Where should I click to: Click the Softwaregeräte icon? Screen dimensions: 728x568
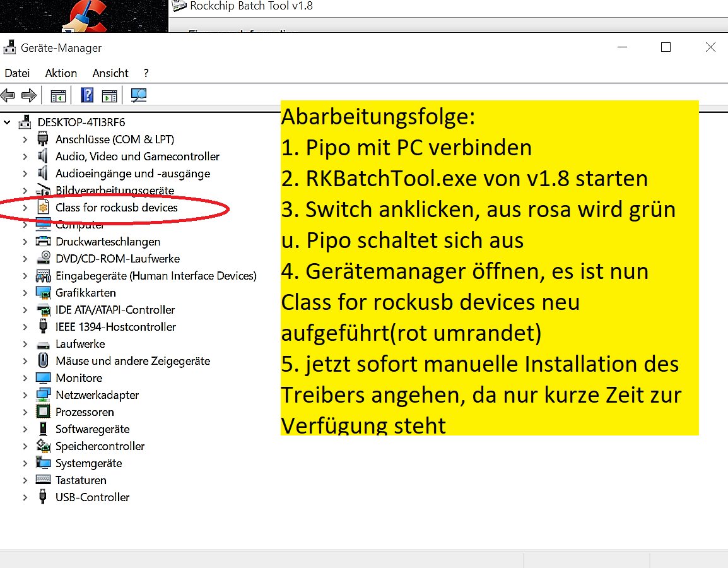point(43,429)
